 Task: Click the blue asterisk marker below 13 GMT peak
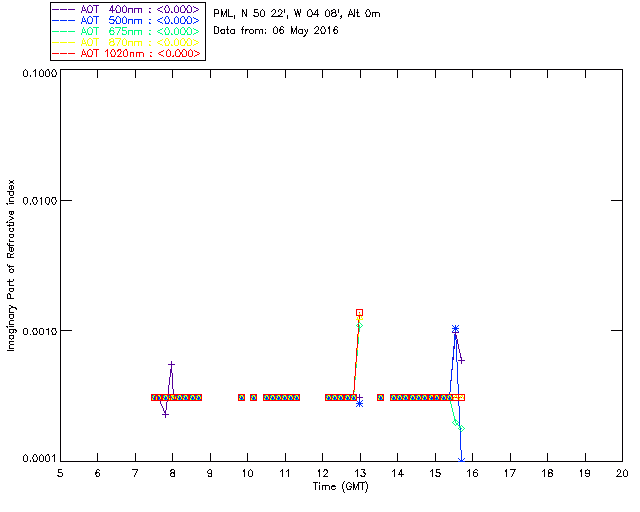(x=360, y=403)
